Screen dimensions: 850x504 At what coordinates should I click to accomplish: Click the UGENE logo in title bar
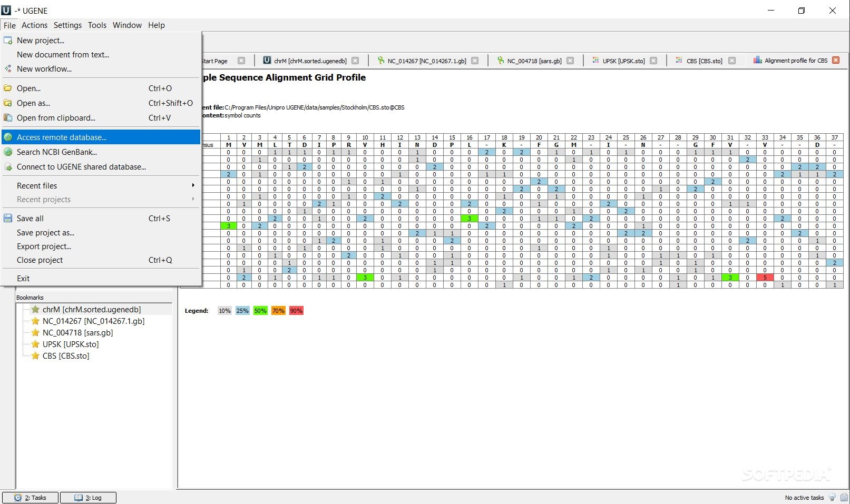click(x=6, y=10)
